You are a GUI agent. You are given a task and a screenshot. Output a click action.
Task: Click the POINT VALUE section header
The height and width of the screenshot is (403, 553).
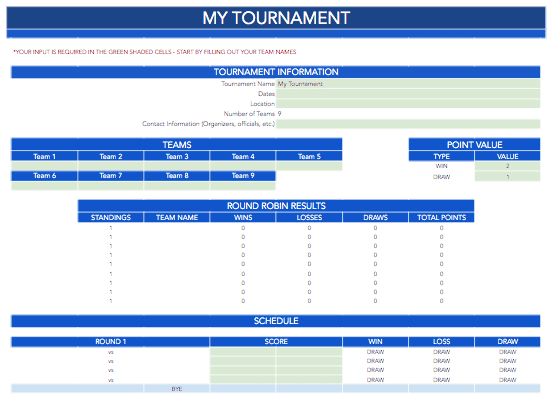pyautogui.click(x=474, y=145)
